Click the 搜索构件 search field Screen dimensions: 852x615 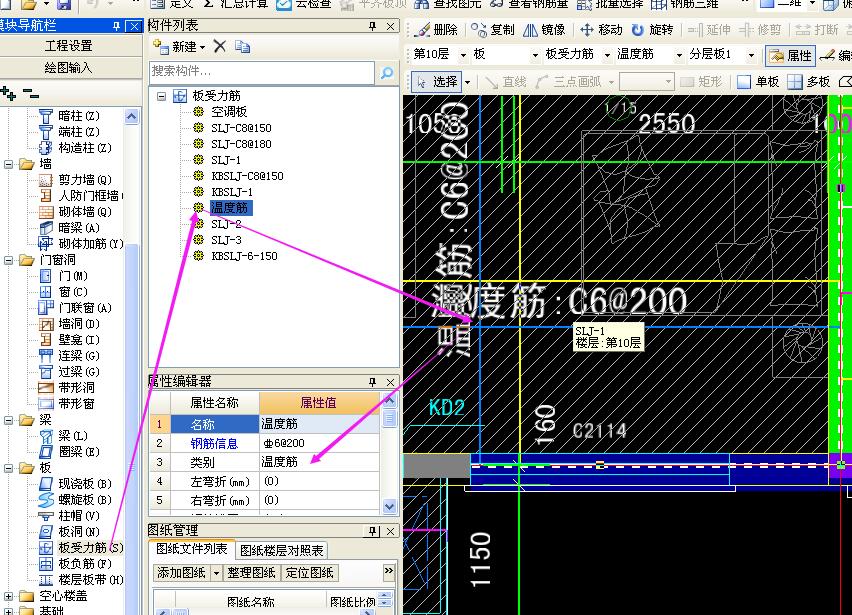click(262, 72)
